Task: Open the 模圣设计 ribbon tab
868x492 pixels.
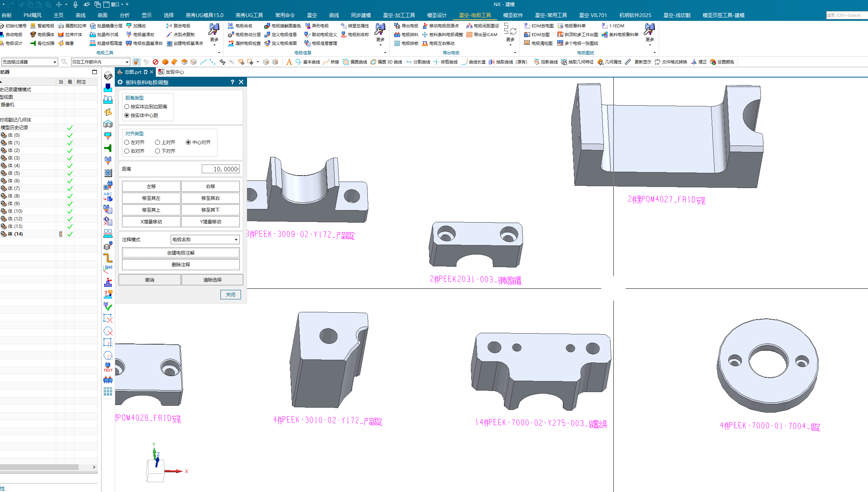Action: (x=437, y=15)
